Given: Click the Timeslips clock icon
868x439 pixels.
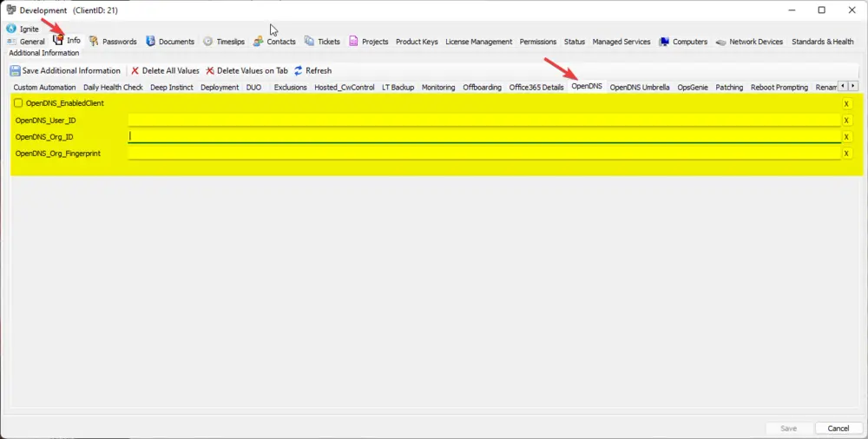Looking at the screenshot, I should (208, 42).
